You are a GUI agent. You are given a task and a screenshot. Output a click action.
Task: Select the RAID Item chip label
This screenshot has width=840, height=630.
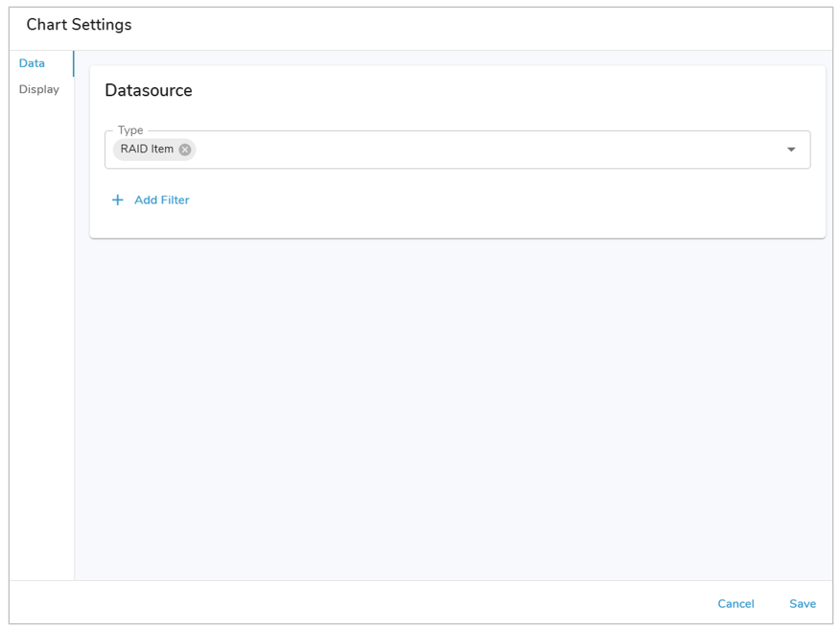point(147,150)
